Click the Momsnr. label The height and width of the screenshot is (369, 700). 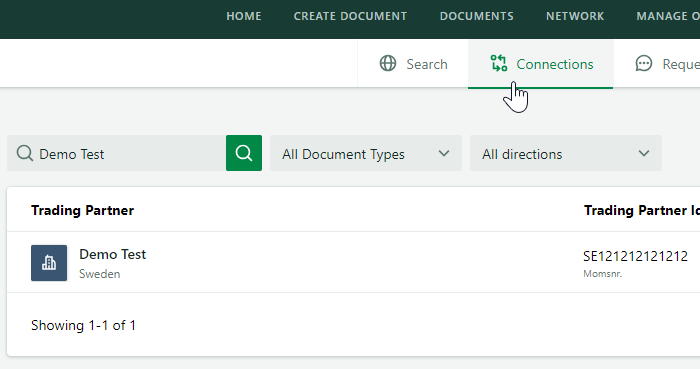tap(602, 274)
